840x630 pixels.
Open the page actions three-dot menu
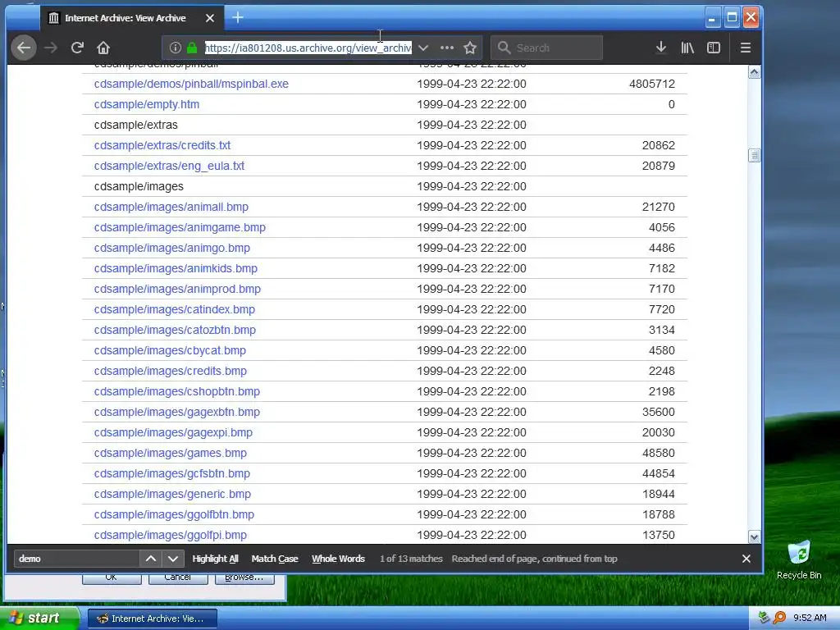[x=447, y=48]
